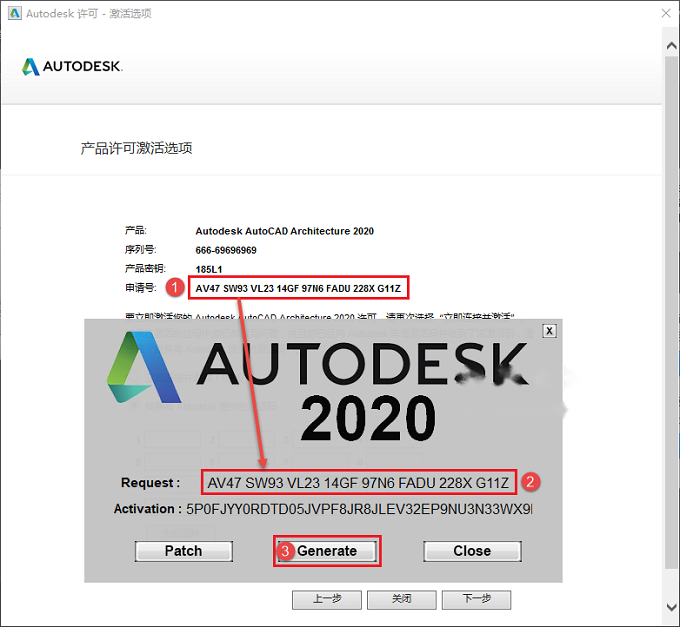This screenshot has width=680, height=627.
Task: Click Autodesk AutoCAD Architecture 2020 product name
Action: click(x=284, y=231)
